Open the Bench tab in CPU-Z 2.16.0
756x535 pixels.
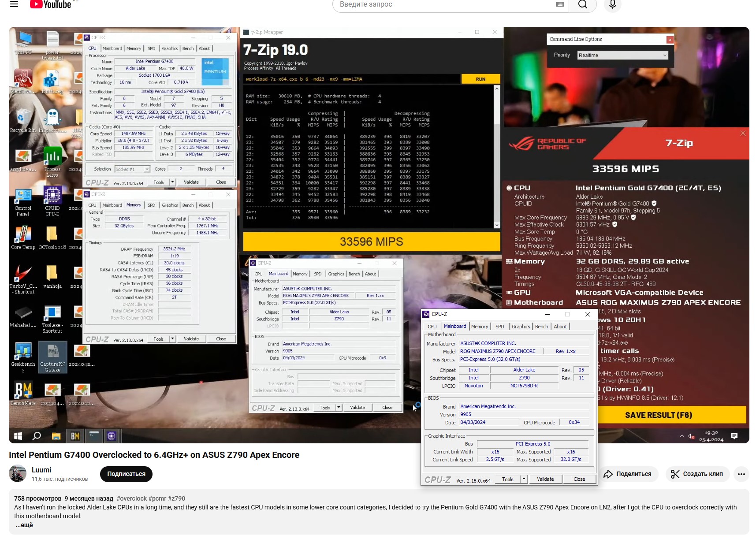point(541,327)
